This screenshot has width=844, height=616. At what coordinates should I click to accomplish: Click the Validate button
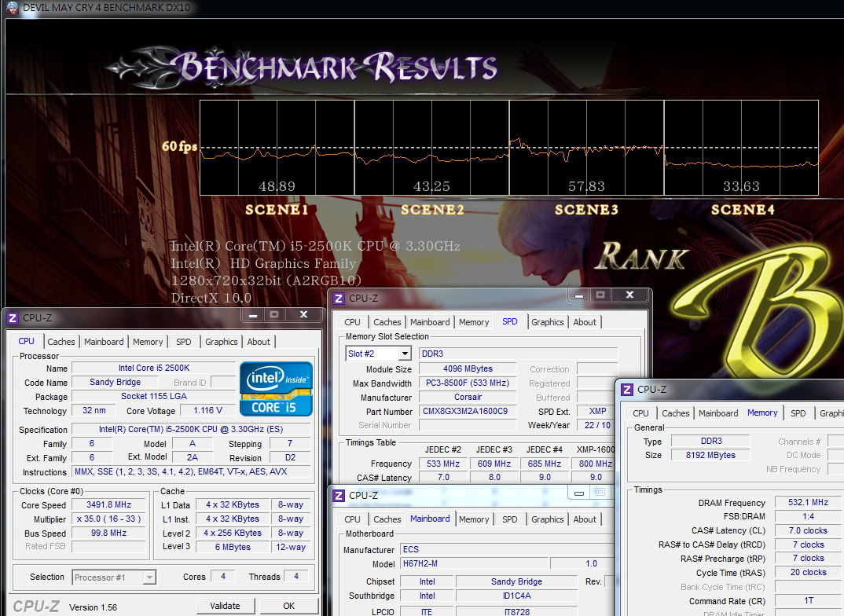[x=225, y=606]
